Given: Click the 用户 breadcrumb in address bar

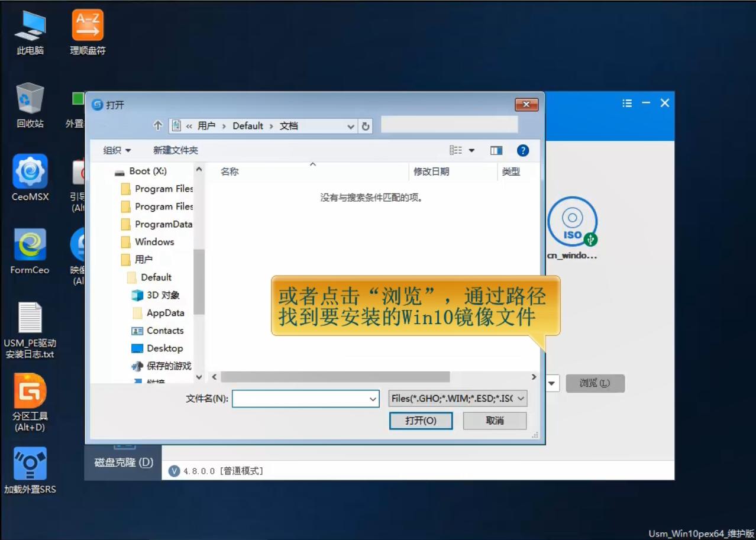Looking at the screenshot, I should coord(206,126).
